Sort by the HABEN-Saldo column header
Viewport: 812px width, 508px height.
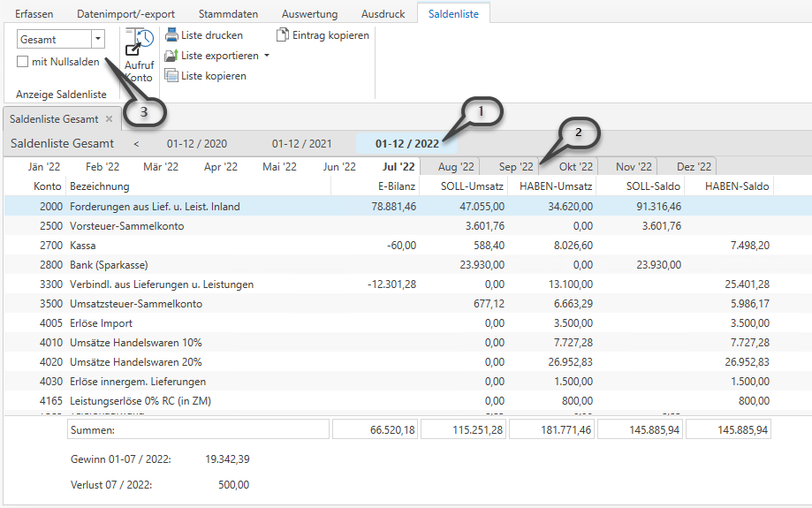coord(738,186)
